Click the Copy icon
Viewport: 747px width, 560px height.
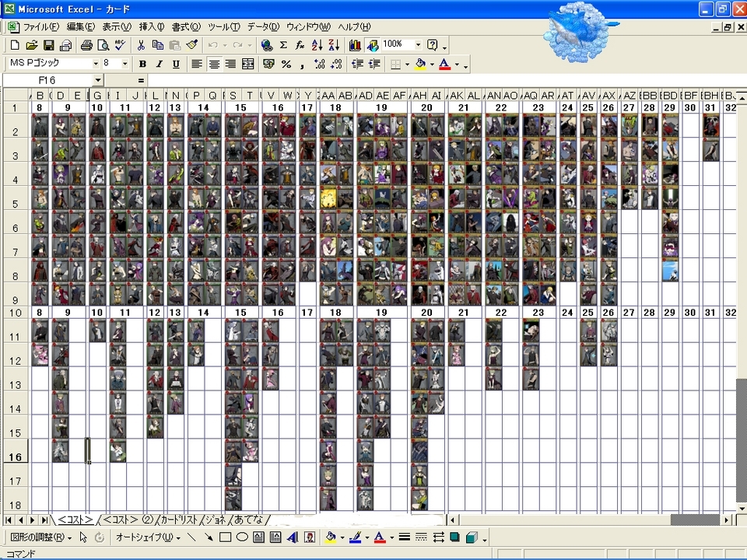(158, 45)
